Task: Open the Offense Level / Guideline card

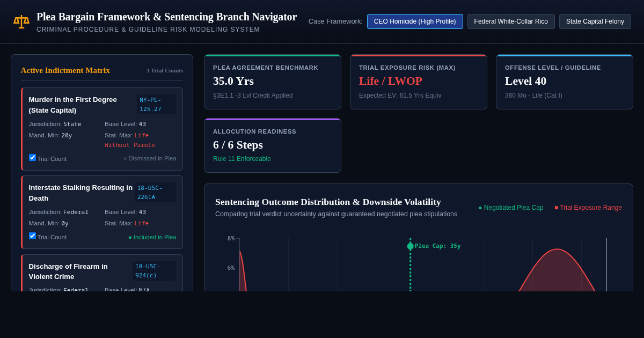Action: coord(565,82)
